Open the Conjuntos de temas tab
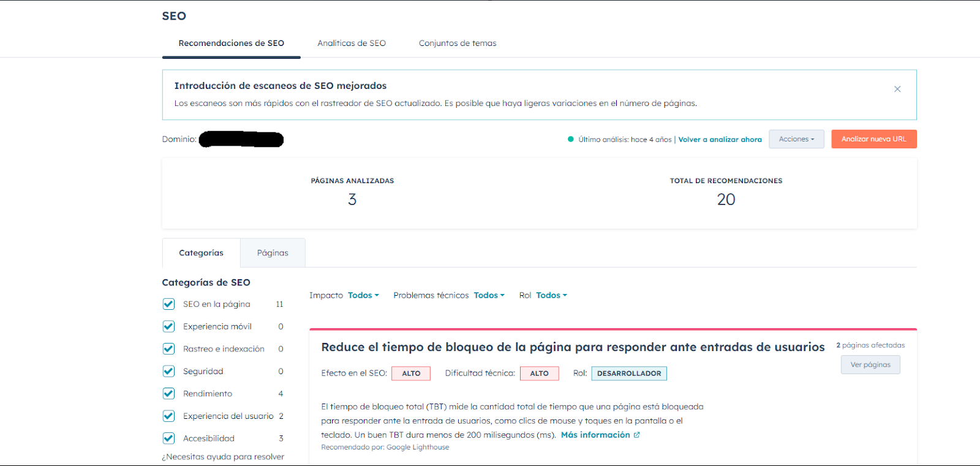 [458, 43]
